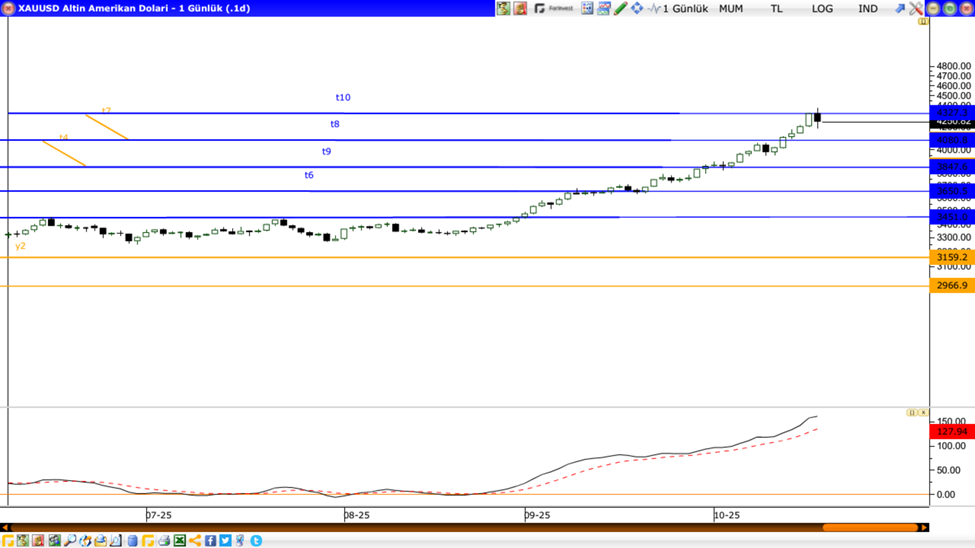Share chart via Facebook icon

211,541
